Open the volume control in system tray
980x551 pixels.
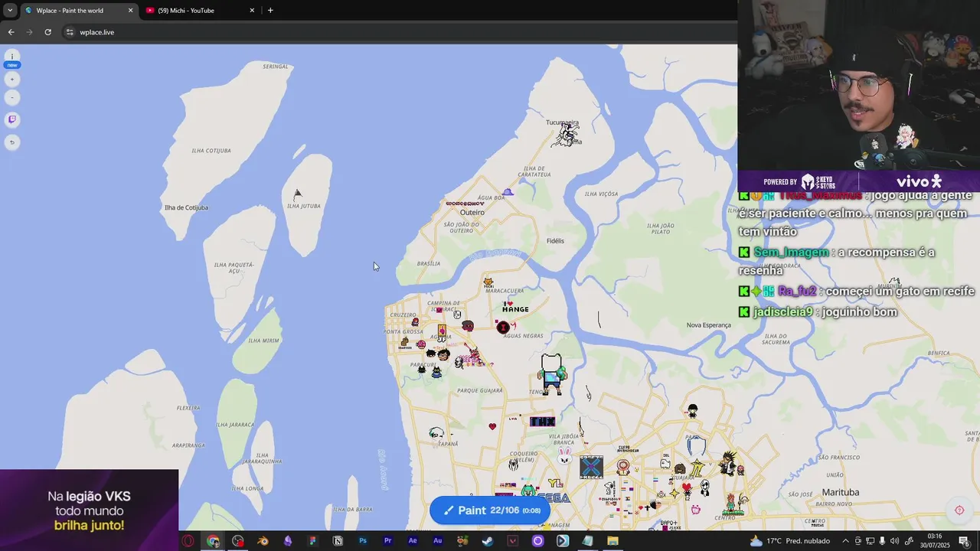pyautogui.click(x=895, y=541)
